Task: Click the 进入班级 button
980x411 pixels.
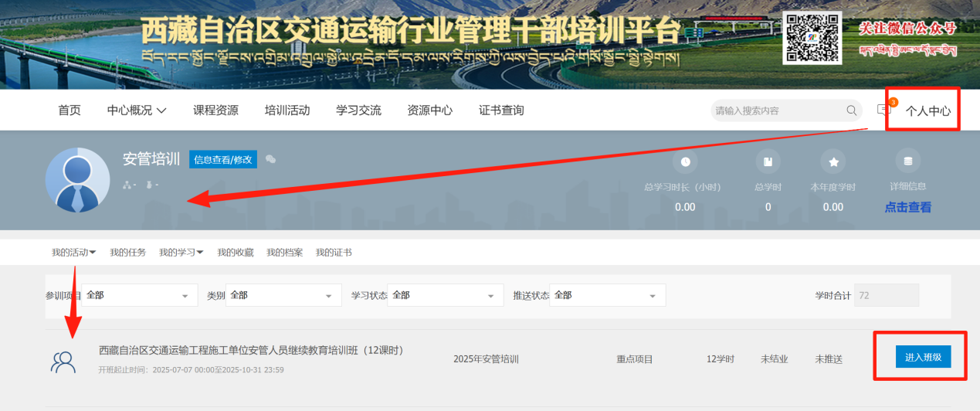Action: 923,357
